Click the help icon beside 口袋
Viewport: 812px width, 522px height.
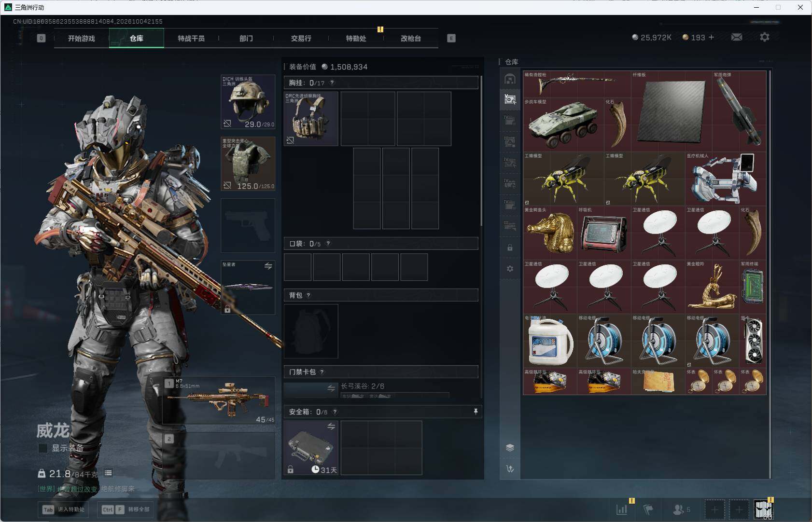coord(328,243)
